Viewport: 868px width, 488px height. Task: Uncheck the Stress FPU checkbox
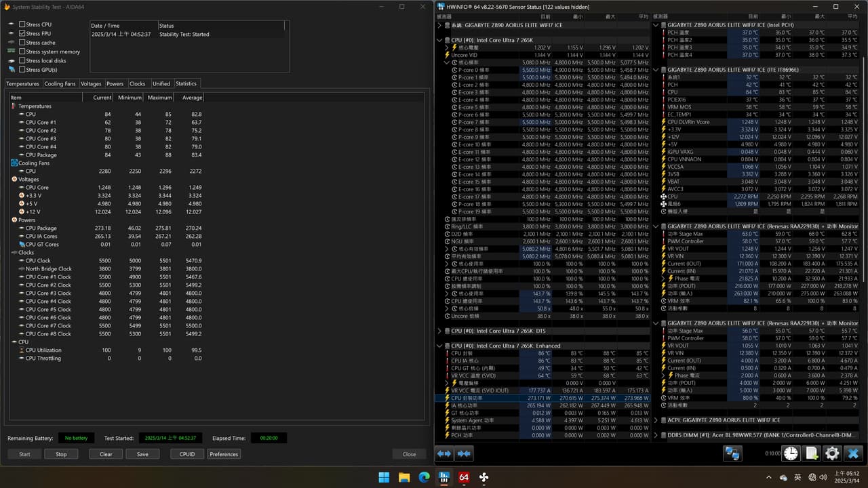tap(22, 33)
